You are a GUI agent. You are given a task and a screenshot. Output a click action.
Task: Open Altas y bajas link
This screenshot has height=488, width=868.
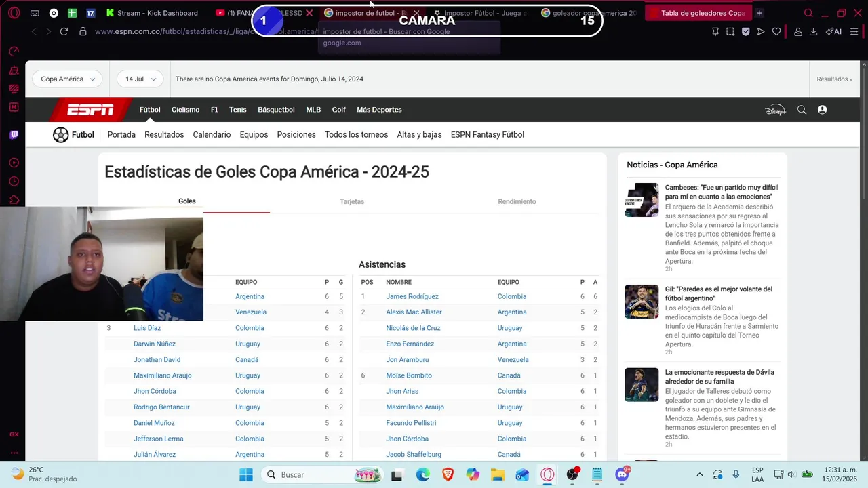pos(419,134)
